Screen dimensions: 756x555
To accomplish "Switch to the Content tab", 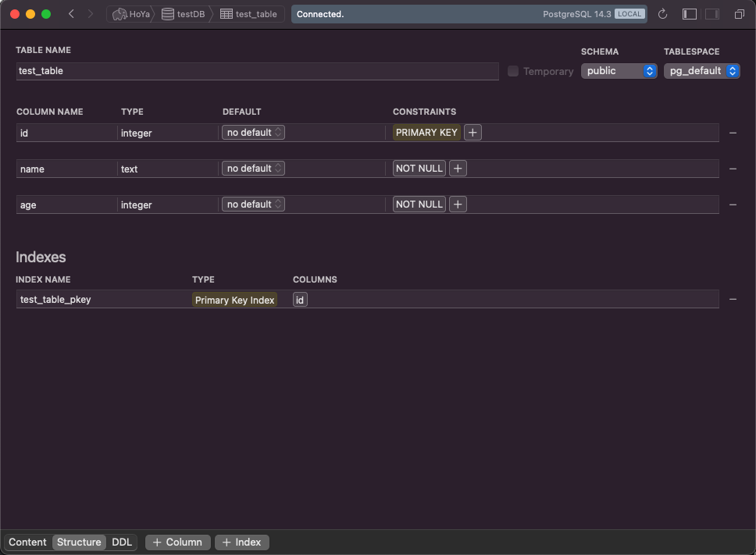I will click(27, 542).
